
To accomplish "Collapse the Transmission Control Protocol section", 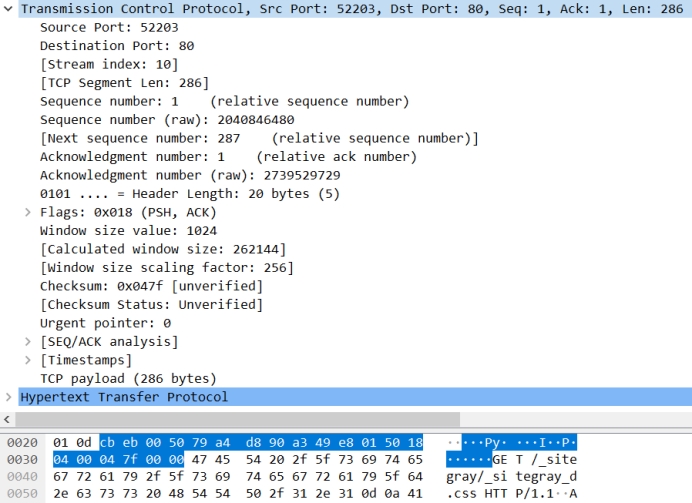I will point(10,8).
